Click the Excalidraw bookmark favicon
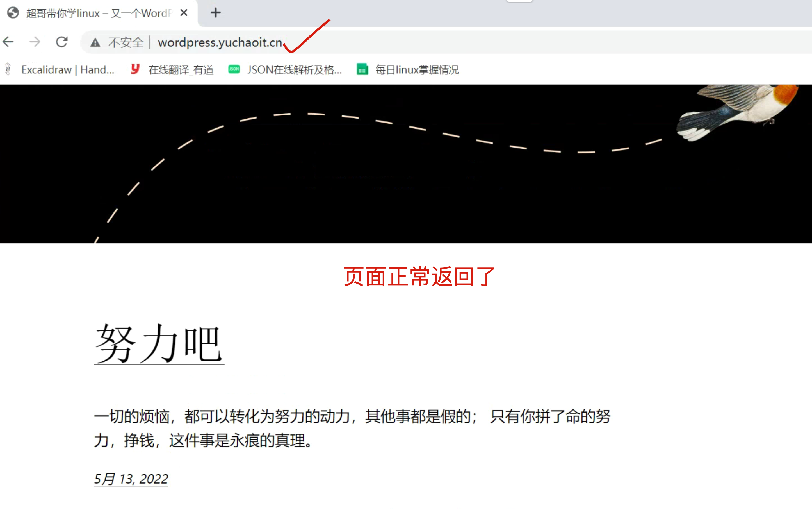Viewport: 812px width, 512px height. (8, 69)
